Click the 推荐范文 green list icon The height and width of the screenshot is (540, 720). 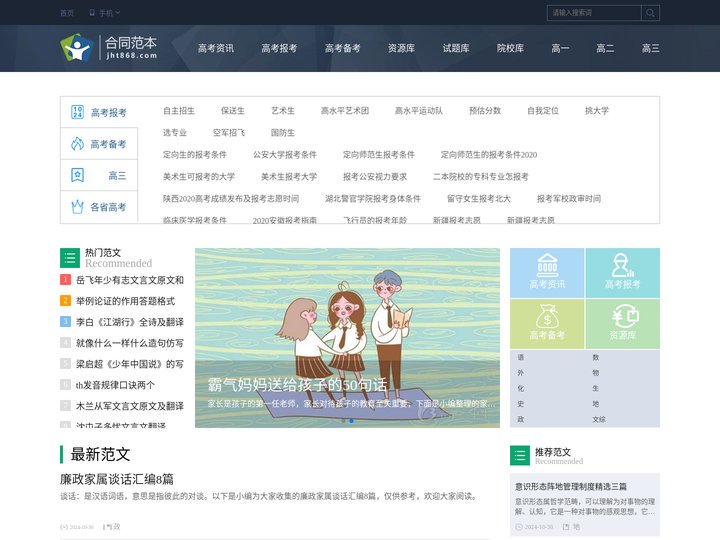click(520, 456)
